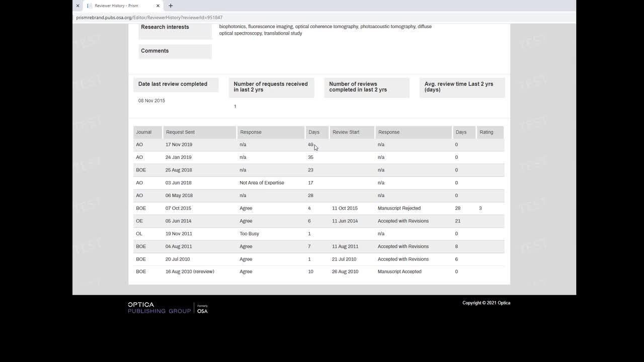Click the OE journal cell
The height and width of the screenshot is (362, 644).
(139, 221)
